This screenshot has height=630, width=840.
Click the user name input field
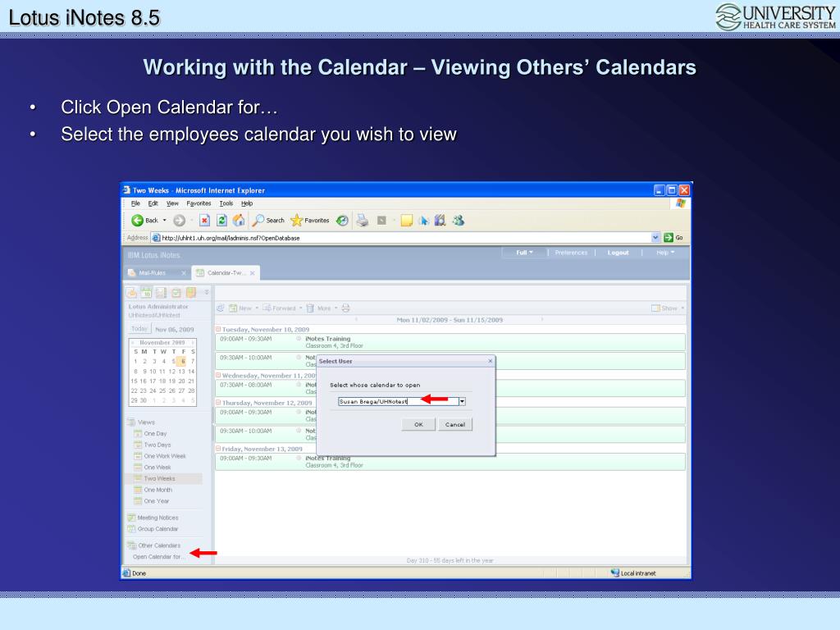tap(399, 401)
